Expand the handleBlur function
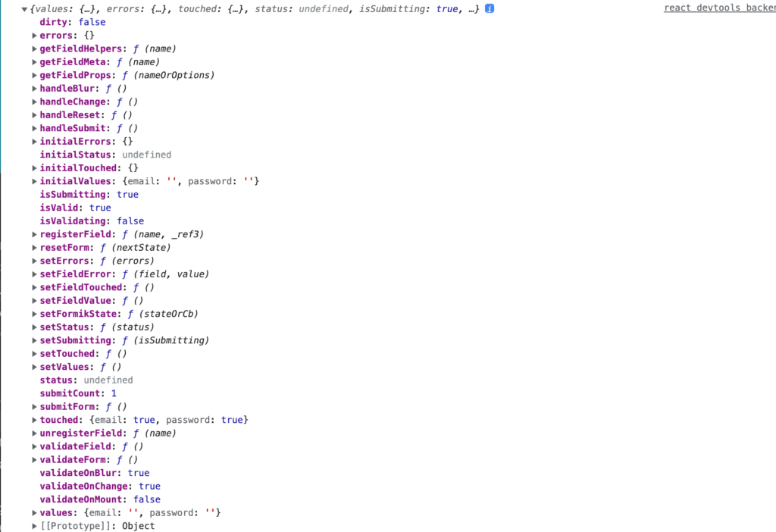 click(x=34, y=88)
